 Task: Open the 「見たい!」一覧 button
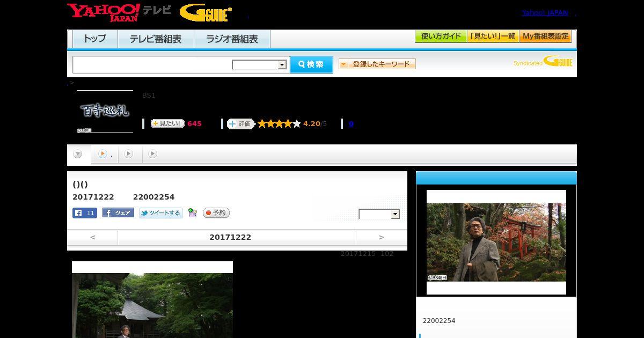(x=493, y=36)
